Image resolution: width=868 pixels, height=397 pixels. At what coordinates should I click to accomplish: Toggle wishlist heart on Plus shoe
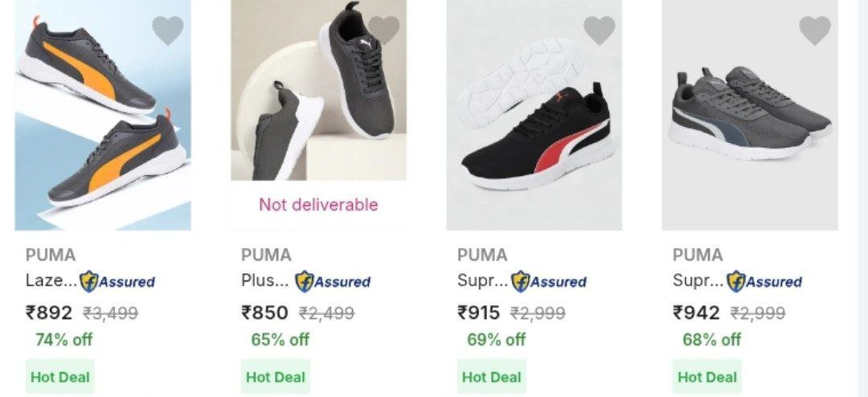click(383, 31)
